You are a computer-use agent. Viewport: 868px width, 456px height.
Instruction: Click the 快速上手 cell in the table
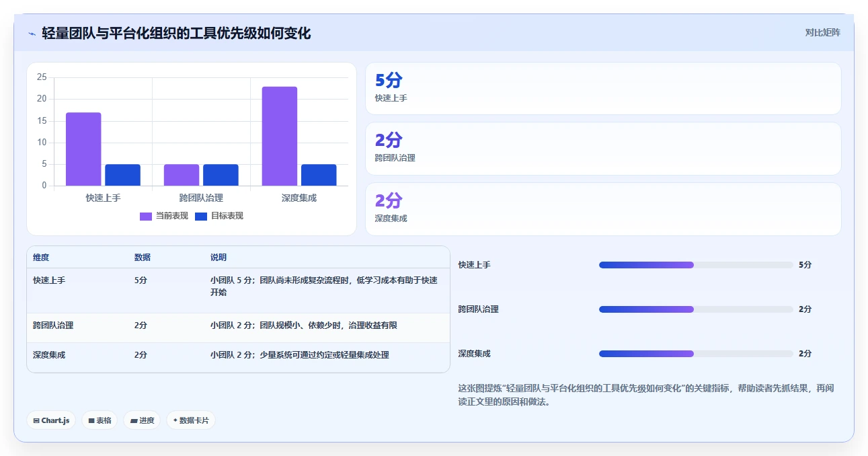tap(49, 280)
